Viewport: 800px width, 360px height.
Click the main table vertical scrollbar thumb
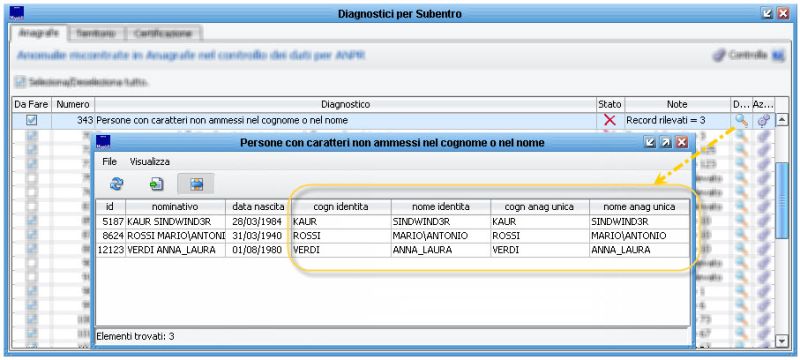coord(782,200)
